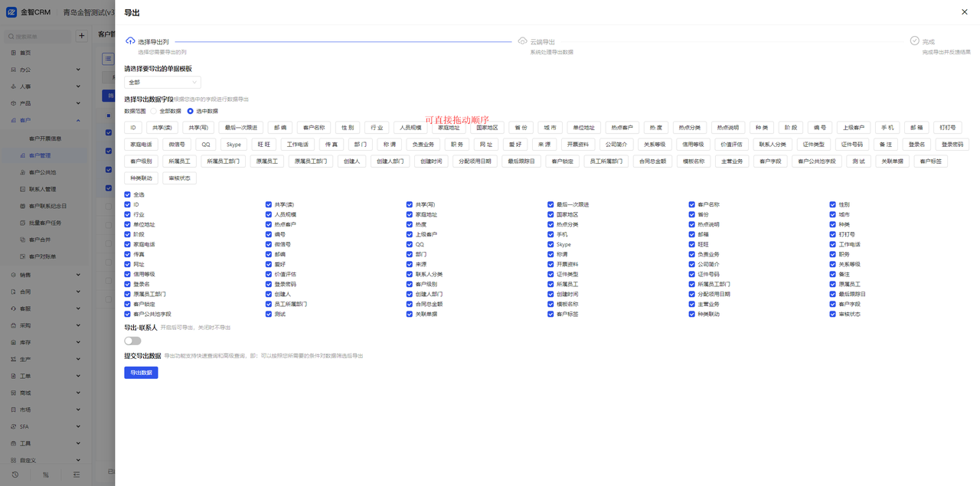Close the 导出 dialog with the X
The width and height of the screenshot is (980, 486).
point(964,12)
